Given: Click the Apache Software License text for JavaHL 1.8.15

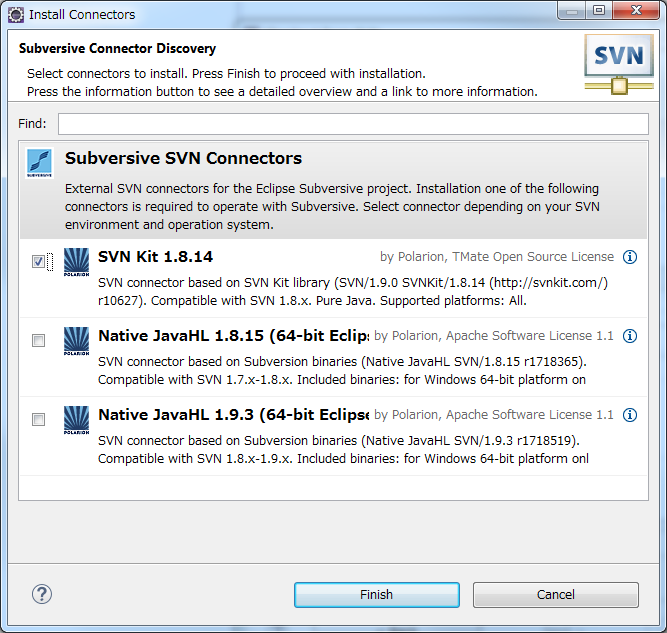Looking at the screenshot, I should 530,336.
